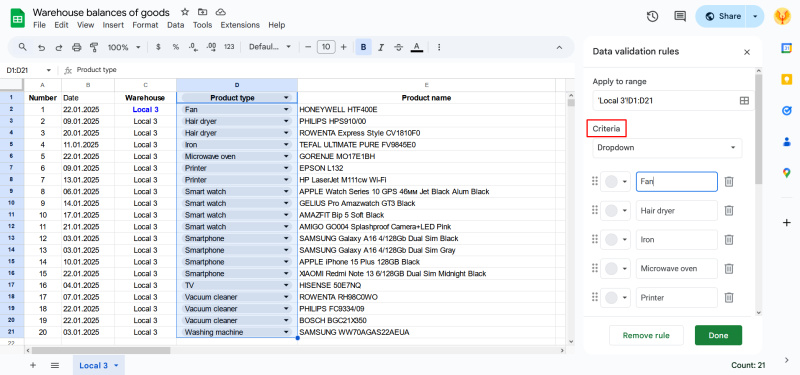Toggle strikethrough formatting
800x375 pixels.
pos(398,47)
